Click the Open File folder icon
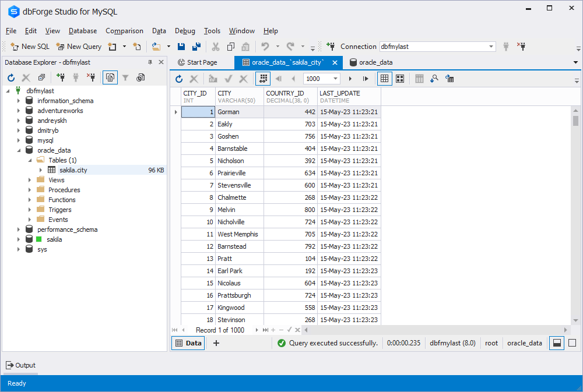The width and height of the screenshot is (583, 392). point(156,47)
